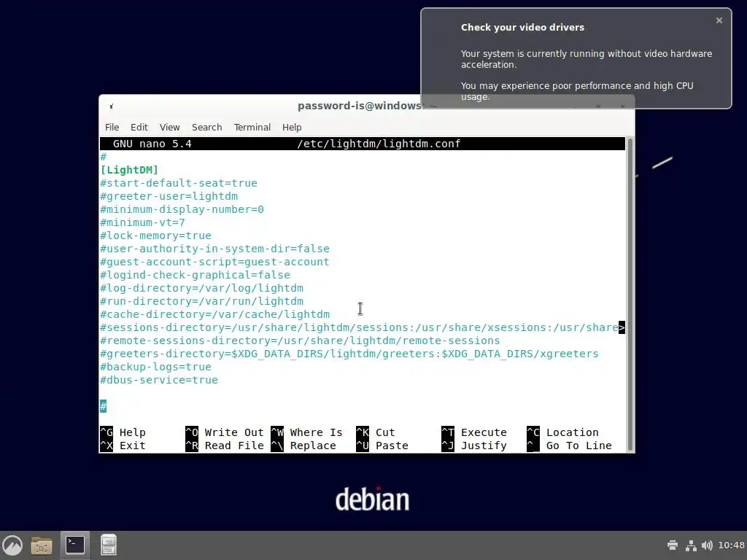Viewport: 747px width, 560px height.
Task: Open the file cabinet icon in the taskbar
Action: pyautogui.click(x=109, y=545)
